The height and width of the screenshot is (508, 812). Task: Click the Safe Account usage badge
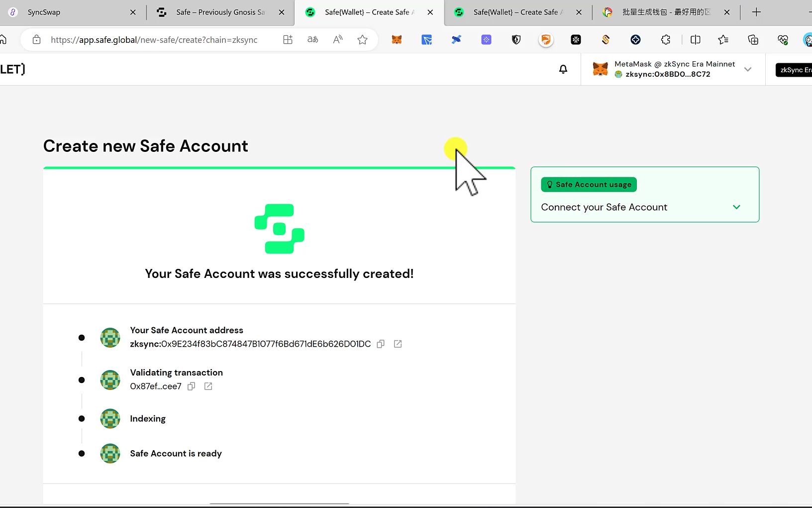coord(589,185)
